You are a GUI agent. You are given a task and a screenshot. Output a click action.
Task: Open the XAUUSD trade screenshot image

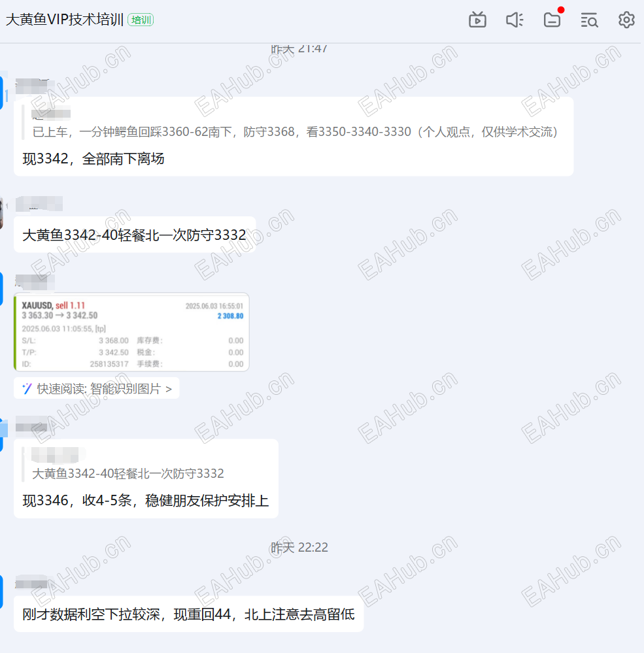(x=131, y=332)
